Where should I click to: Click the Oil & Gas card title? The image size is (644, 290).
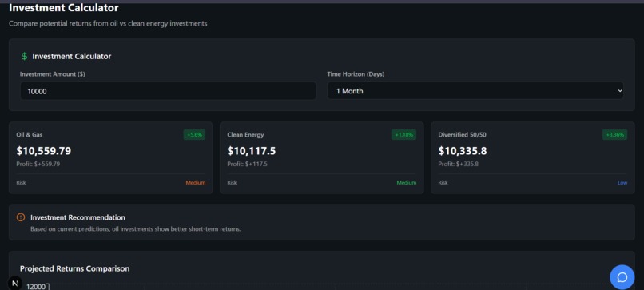coord(29,135)
